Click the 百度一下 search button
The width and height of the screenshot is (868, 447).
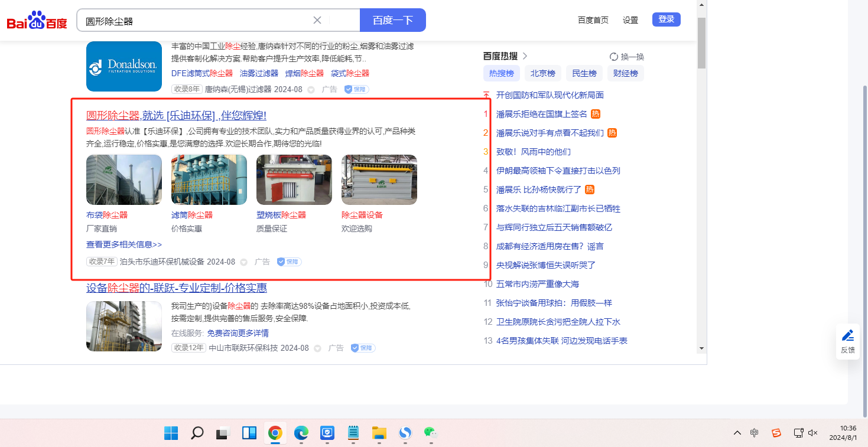point(393,20)
